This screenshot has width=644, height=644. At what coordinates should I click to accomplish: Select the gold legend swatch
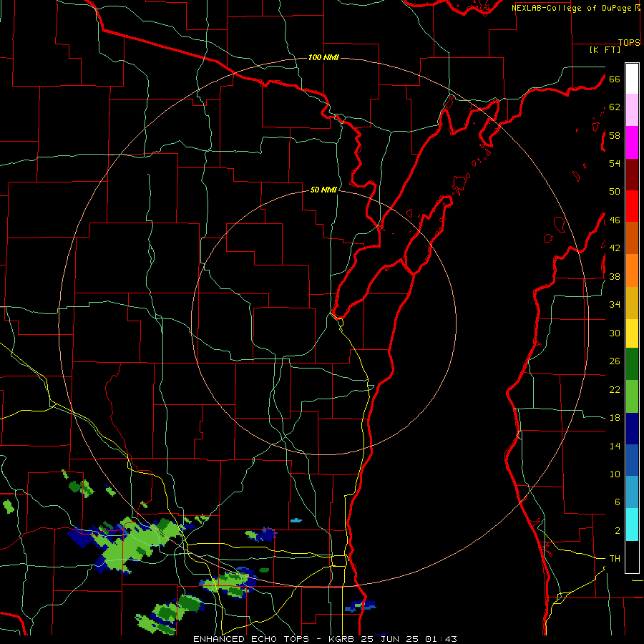pos(632,303)
